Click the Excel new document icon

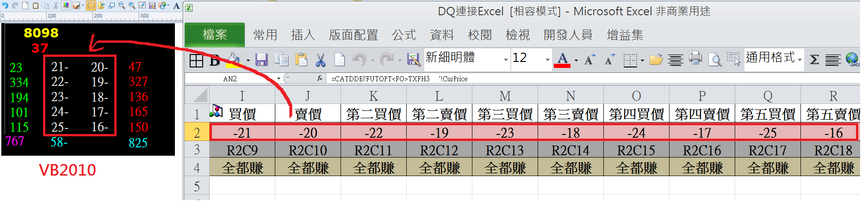pos(340,60)
